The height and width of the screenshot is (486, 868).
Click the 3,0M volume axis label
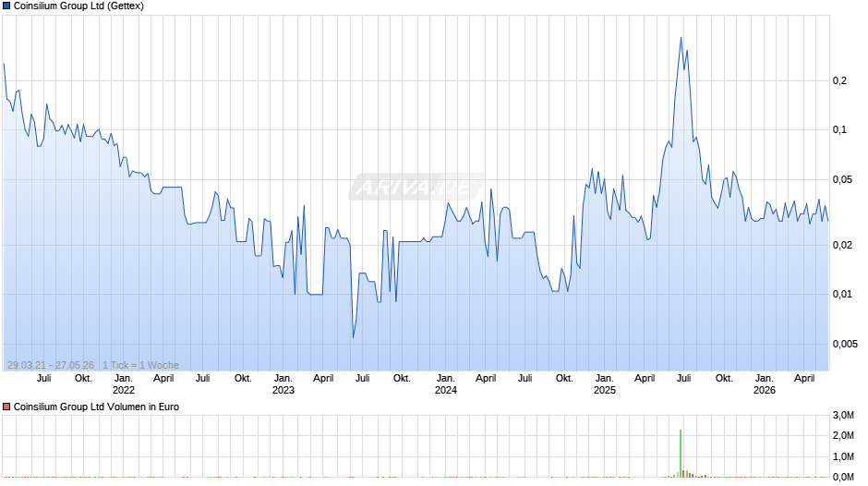tap(843, 415)
